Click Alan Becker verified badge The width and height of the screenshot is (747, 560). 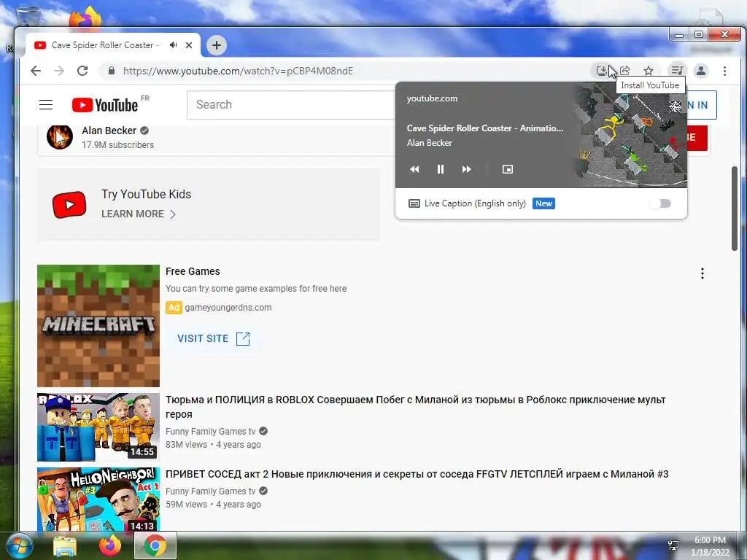pos(144,131)
